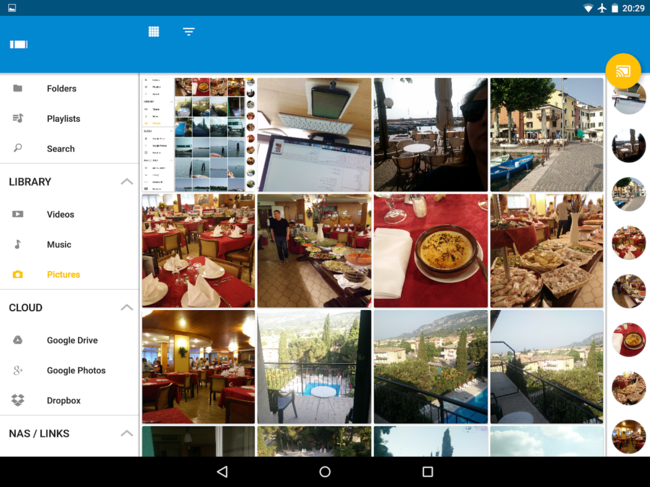Click the Google Drive icon
650x487 pixels.
click(x=17, y=340)
